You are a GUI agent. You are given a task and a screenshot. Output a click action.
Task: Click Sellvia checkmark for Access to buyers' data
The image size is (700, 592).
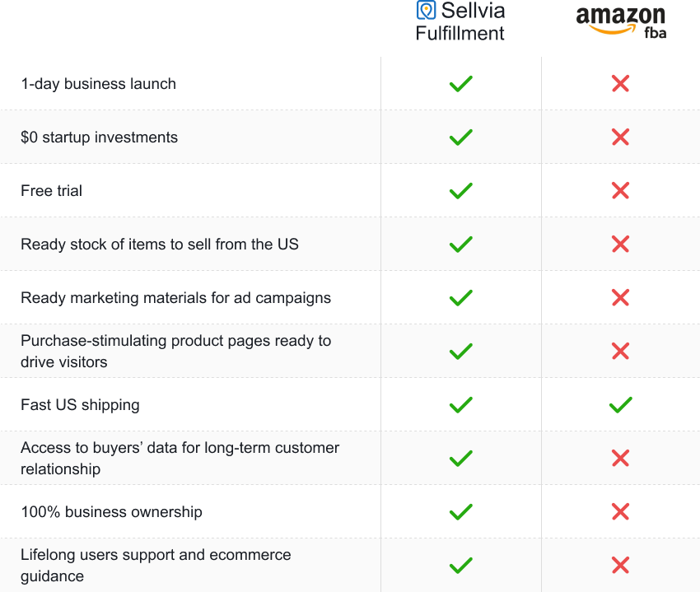460,458
